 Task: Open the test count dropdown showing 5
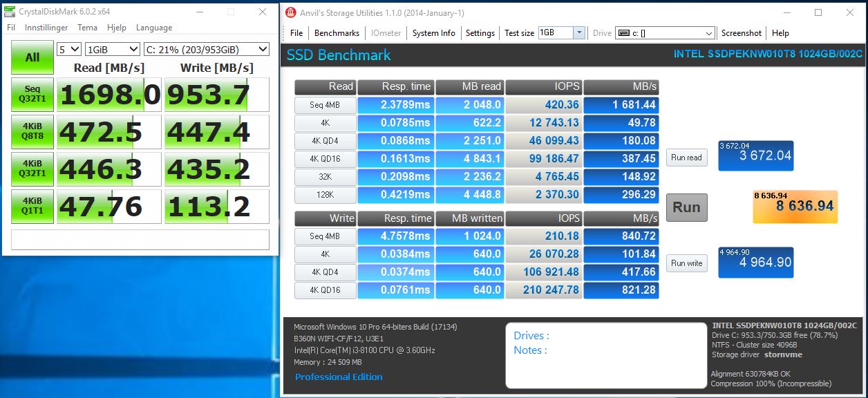[x=69, y=49]
